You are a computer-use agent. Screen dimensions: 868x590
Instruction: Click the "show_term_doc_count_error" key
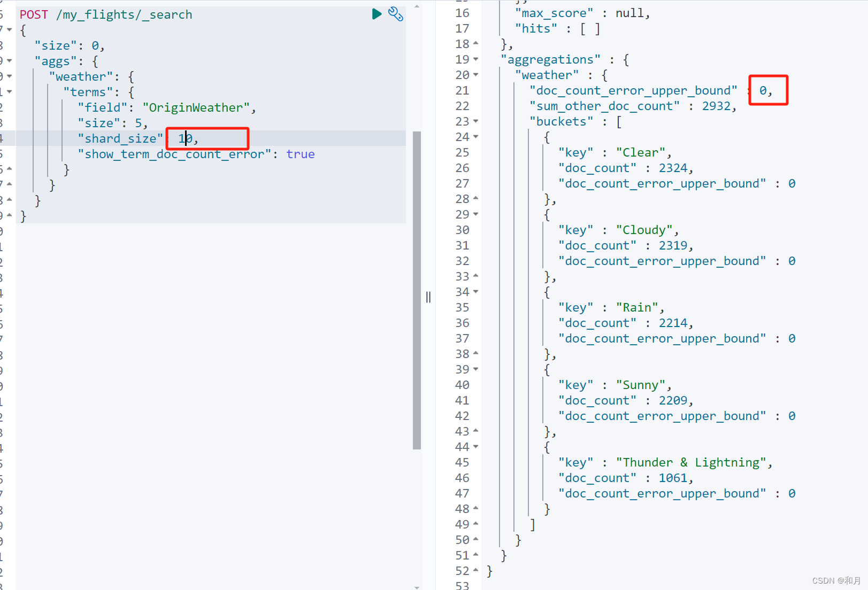pos(174,154)
